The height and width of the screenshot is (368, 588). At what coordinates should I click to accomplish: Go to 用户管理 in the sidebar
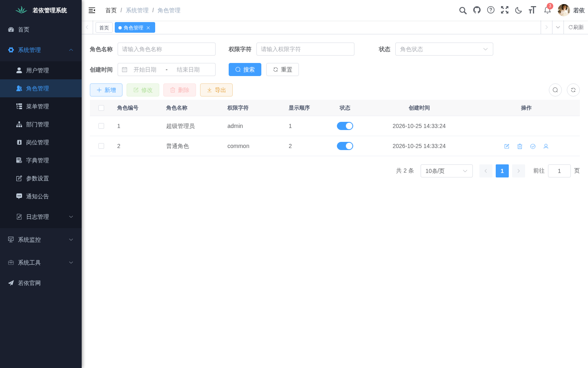41,70
